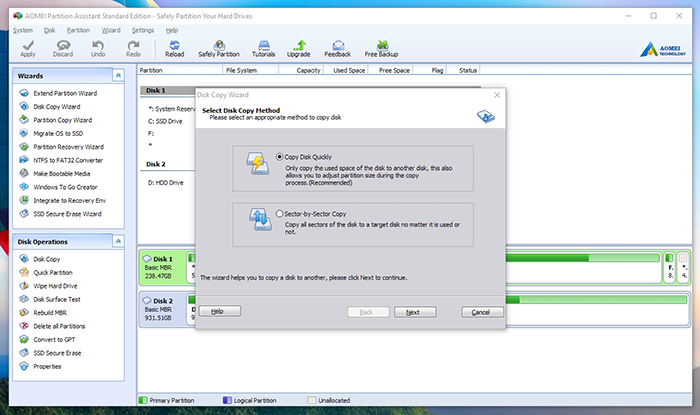This screenshot has width=700, height=415.
Task: Select the F: partition block in Disk 1 map
Action: (x=669, y=267)
